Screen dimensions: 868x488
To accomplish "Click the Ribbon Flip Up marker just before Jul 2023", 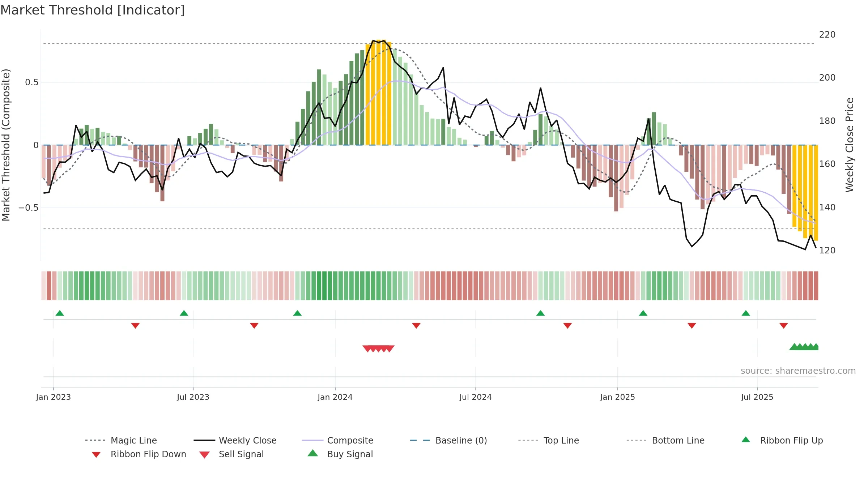I will [x=184, y=313].
